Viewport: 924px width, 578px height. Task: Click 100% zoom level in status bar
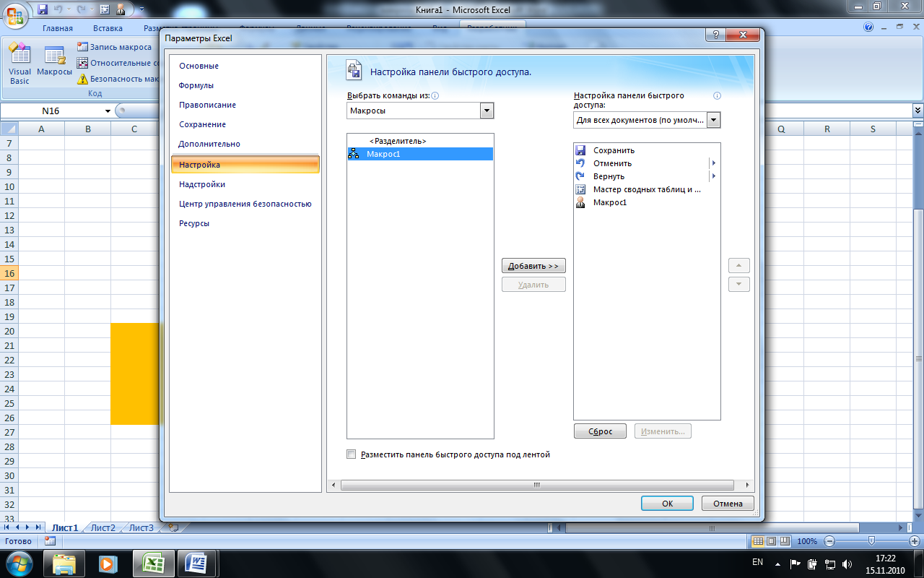[807, 541]
